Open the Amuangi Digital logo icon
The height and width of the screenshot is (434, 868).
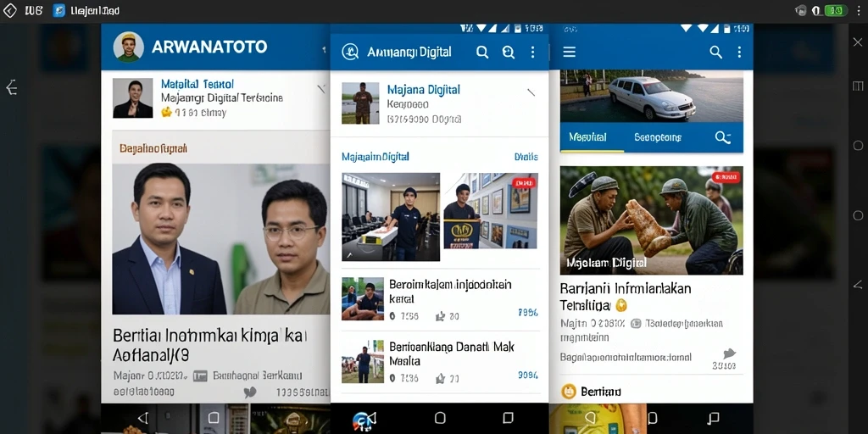click(x=350, y=52)
